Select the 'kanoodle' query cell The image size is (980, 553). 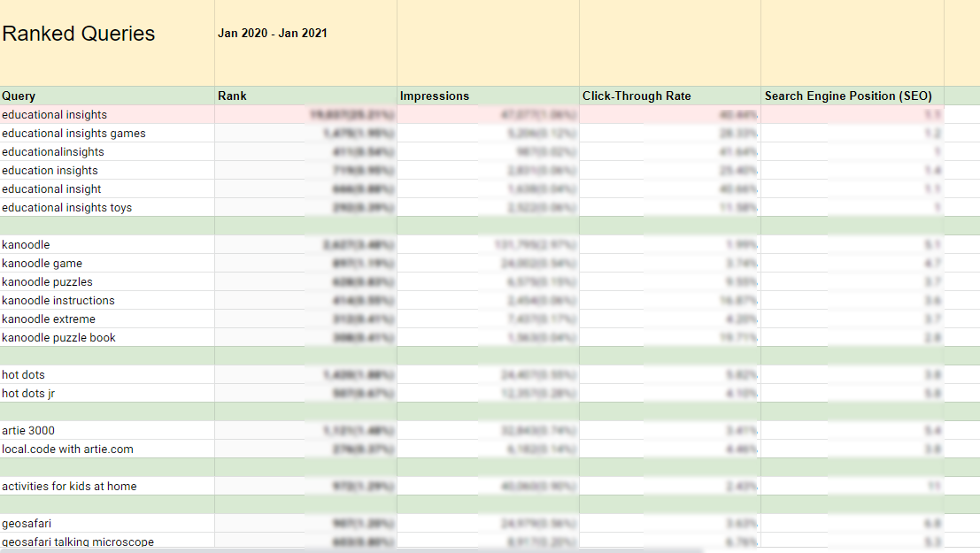tap(107, 244)
